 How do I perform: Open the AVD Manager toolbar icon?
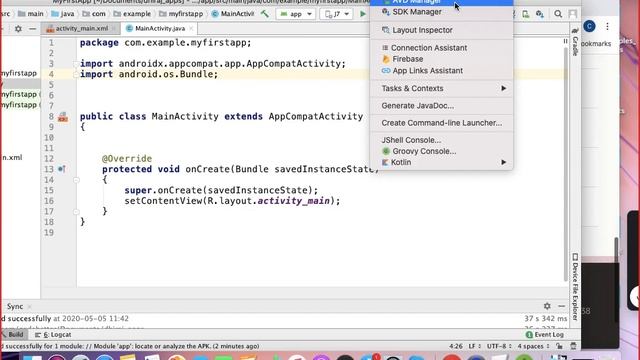(526, 14)
